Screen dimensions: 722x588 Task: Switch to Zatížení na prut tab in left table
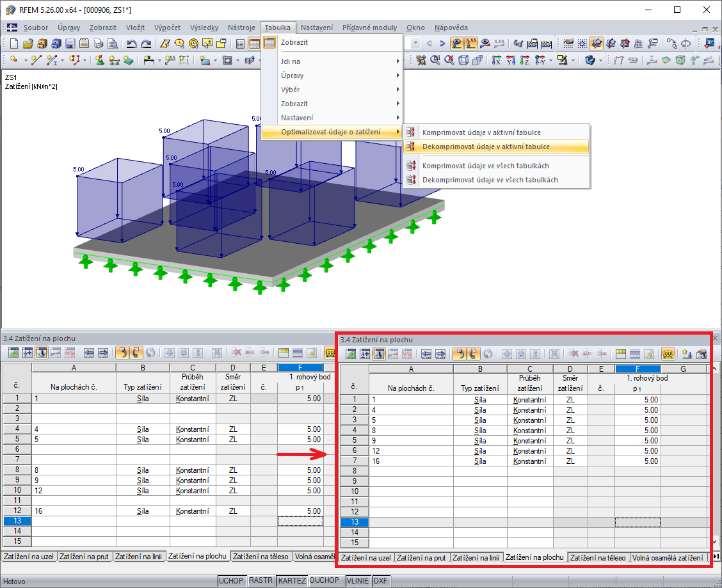pyautogui.click(x=84, y=557)
